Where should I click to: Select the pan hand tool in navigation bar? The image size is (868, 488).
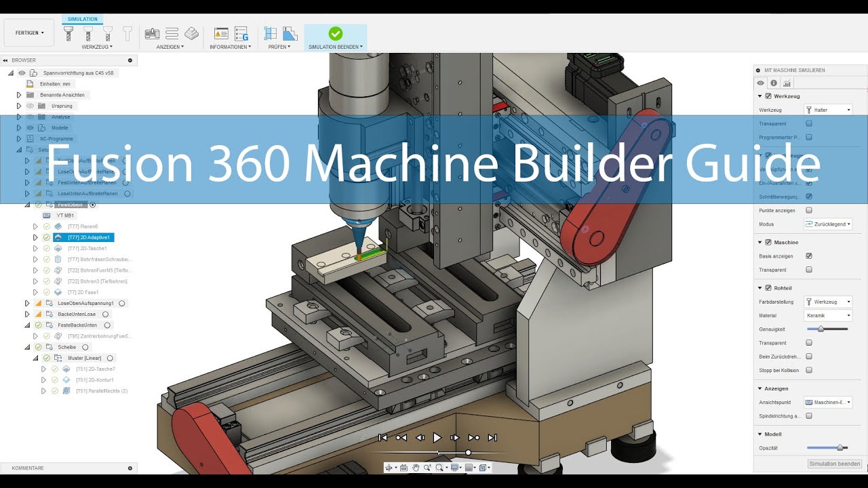click(x=416, y=468)
